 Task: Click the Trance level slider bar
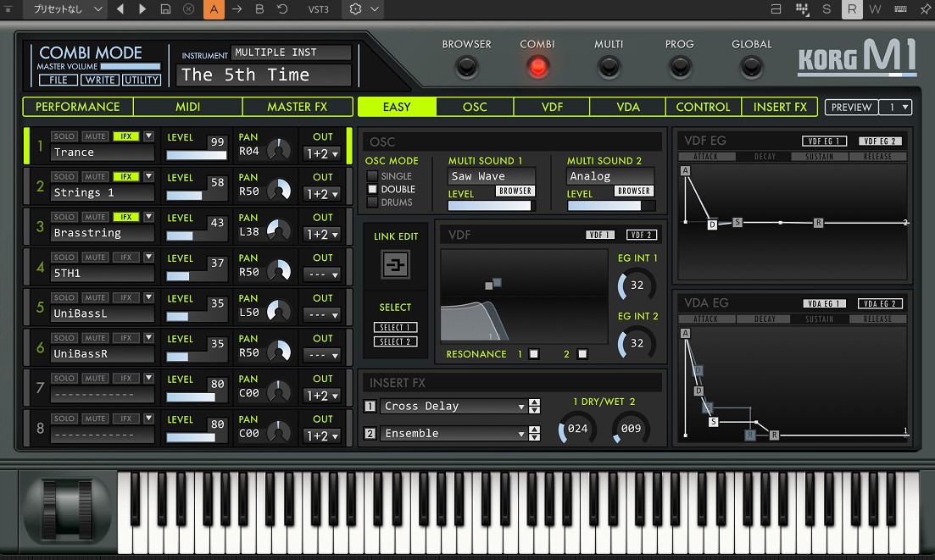pos(196,156)
